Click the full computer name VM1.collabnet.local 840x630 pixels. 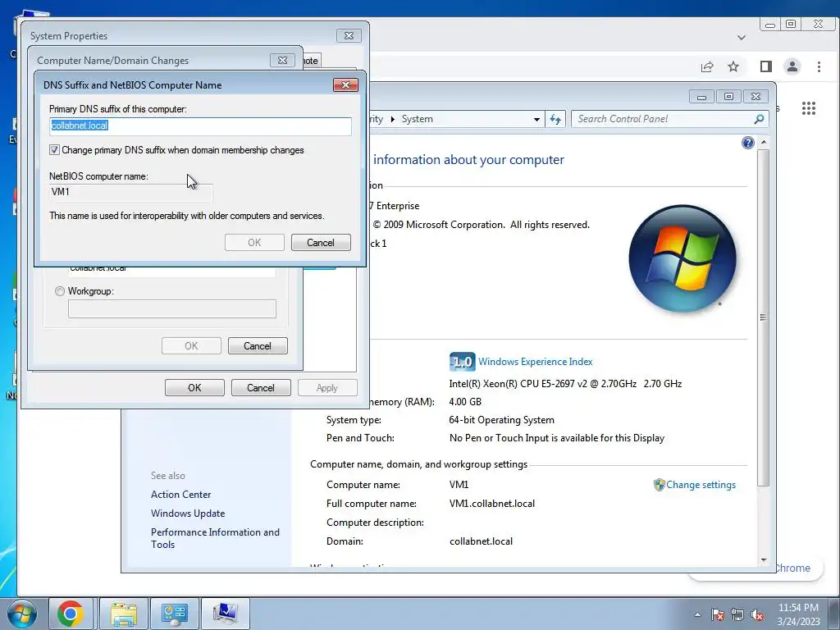click(492, 504)
